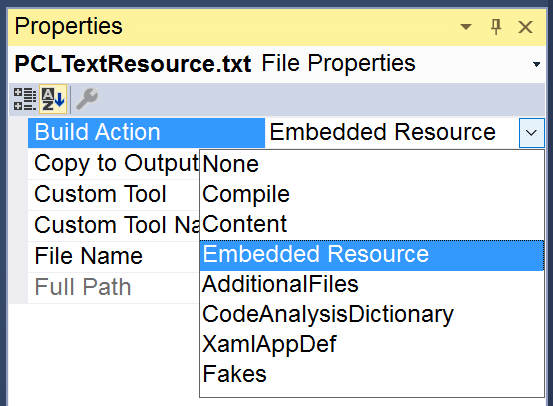Viewport: 553px width, 406px height.
Task: Open Properties window position dropdown arrow
Action: 466,27
